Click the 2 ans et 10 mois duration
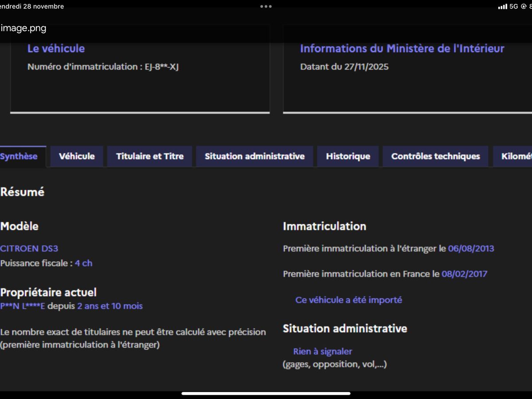This screenshot has width=532, height=399. (x=110, y=306)
